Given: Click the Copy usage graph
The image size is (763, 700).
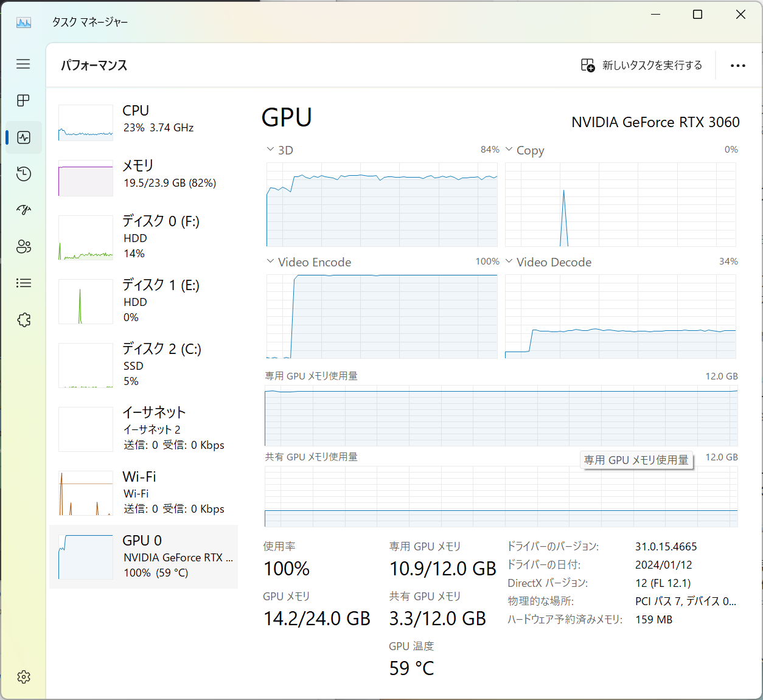Looking at the screenshot, I should 621,204.
